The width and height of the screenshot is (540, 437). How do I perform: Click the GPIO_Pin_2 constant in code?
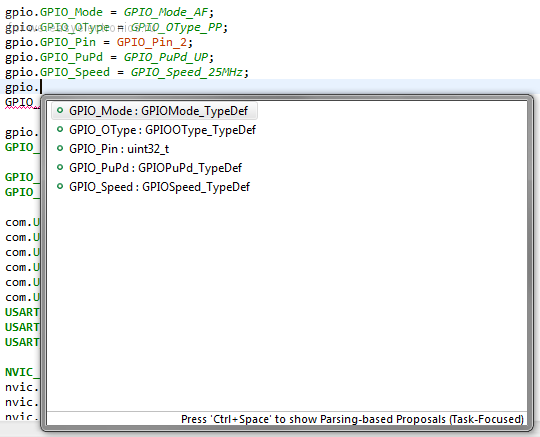(x=152, y=42)
